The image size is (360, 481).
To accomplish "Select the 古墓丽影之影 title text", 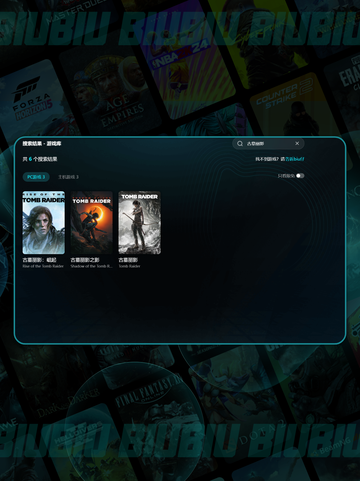I will tap(85, 260).
